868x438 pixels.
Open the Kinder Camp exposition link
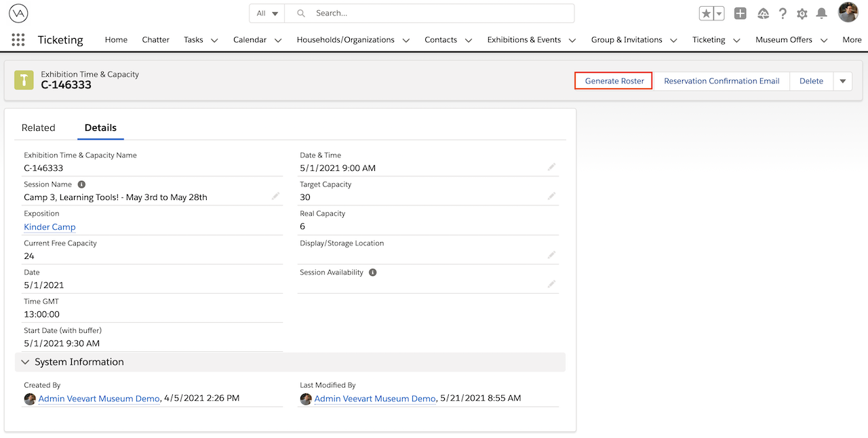click(x=49, y=226)
